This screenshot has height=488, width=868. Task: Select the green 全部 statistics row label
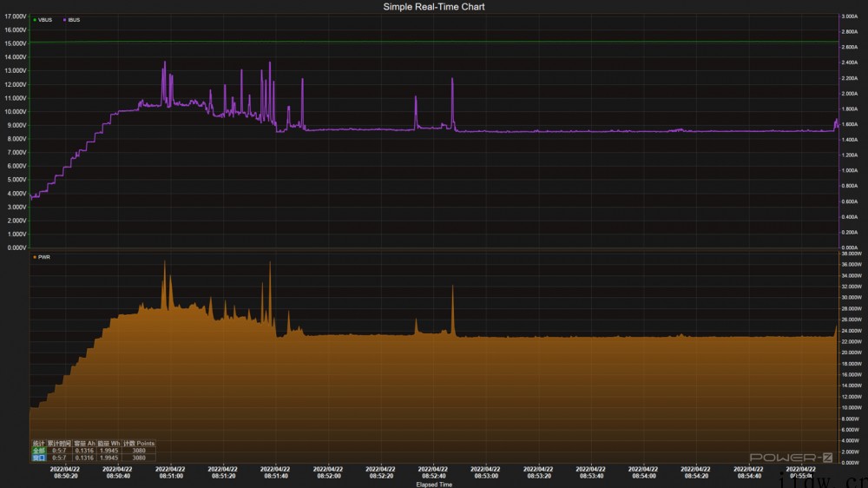(x=38, y=451)
